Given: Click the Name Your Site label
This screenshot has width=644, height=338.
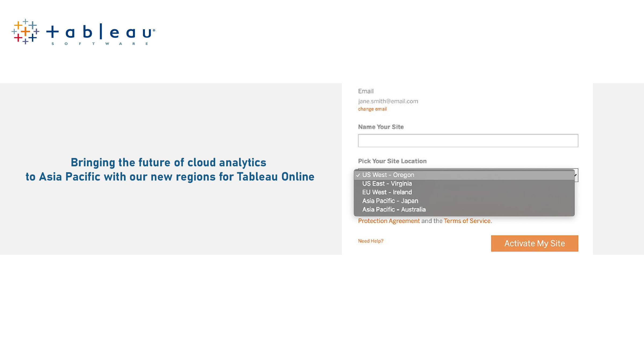Looking at the screenshot, I should point(380,127).
